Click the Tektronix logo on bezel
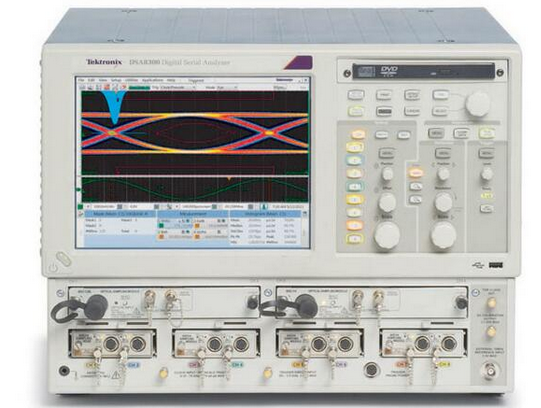Viewport: 541px width, 408px height. (x=104, y=62)
